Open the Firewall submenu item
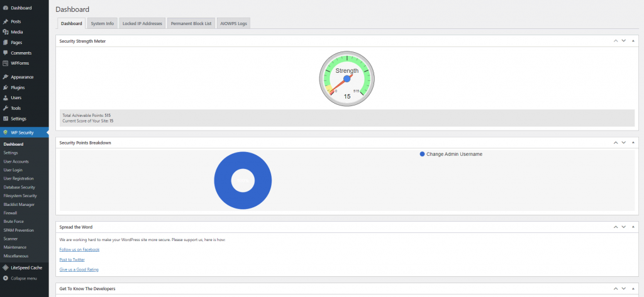Viewport: 644px width, 297px height. pos(10,213)
